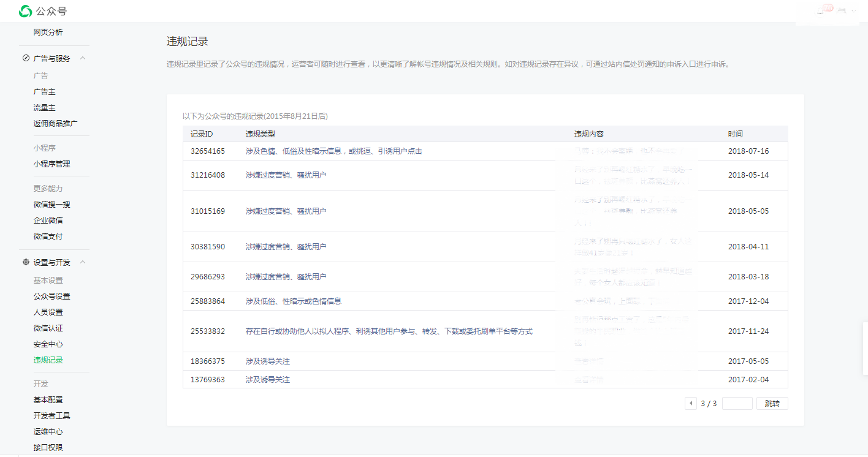This screenshot has width=868, height=457.
Task: Open 小程序管理 from the sidebar
Action: coord(51,164)
